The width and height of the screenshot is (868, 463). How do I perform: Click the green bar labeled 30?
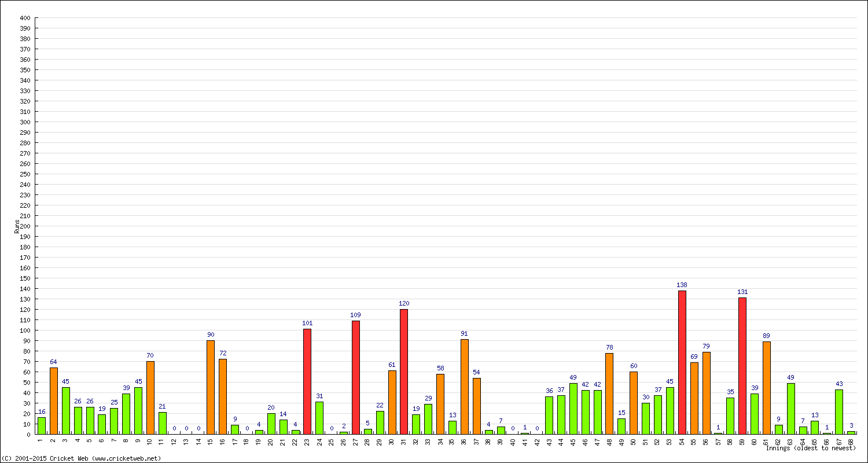click(646, 418)
